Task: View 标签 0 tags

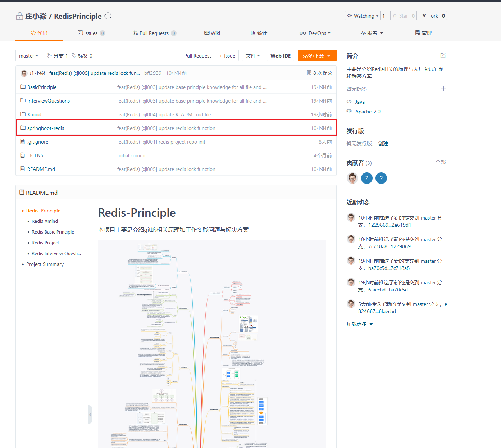Action: pyautogui.click(x=82, y=56)
